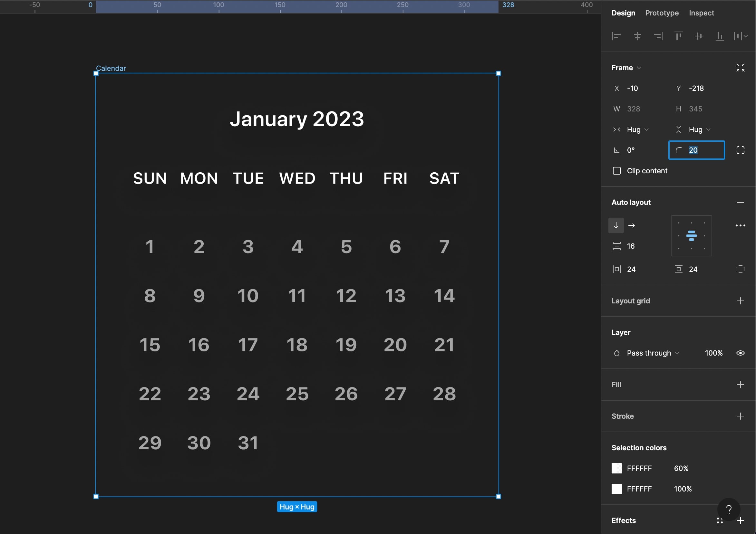Switch to the Inspect tab

coord(701,13)
